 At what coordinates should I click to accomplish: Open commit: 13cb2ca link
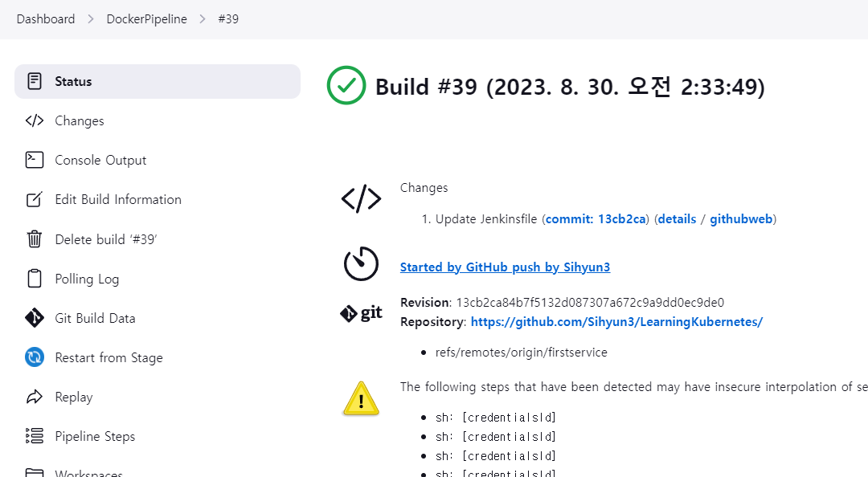(596, 219)
